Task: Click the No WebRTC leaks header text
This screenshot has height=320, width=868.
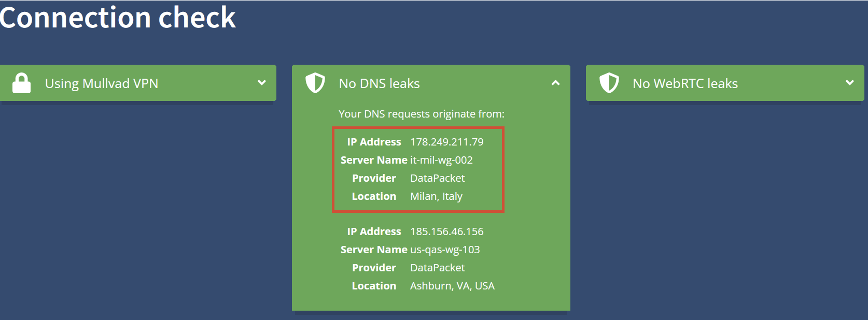Action: pos(685,84)
